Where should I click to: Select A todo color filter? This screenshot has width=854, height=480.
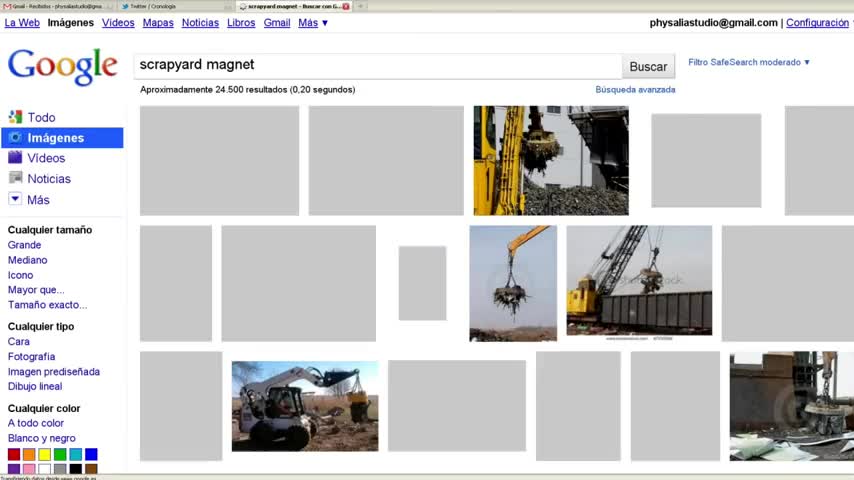(x=35, y=423)
